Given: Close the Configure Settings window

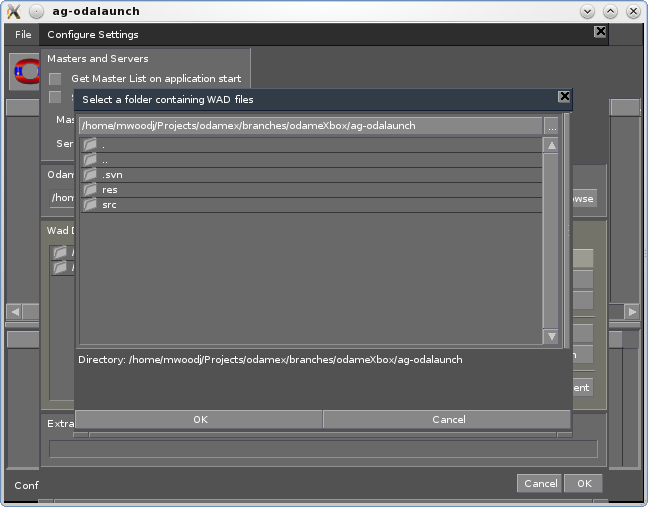Looking at the screenshot, I should pos(600,32).
